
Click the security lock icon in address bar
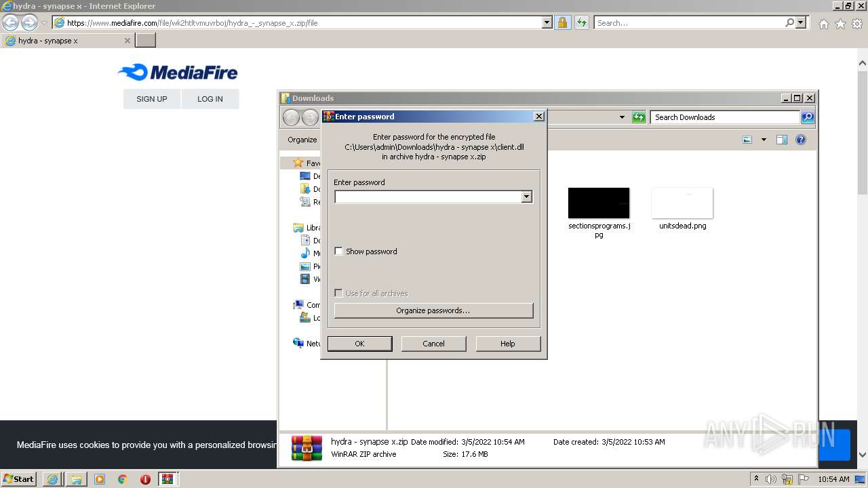pos(562,22)
